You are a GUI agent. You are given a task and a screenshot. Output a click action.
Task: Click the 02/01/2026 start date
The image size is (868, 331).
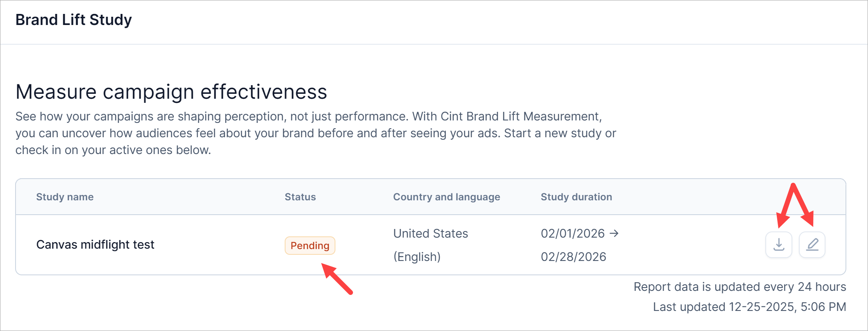572,234
